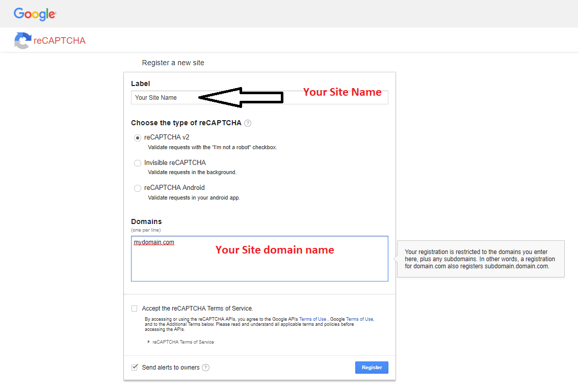Click the Domains section label

pyautogui.click(x=146, y=221)
